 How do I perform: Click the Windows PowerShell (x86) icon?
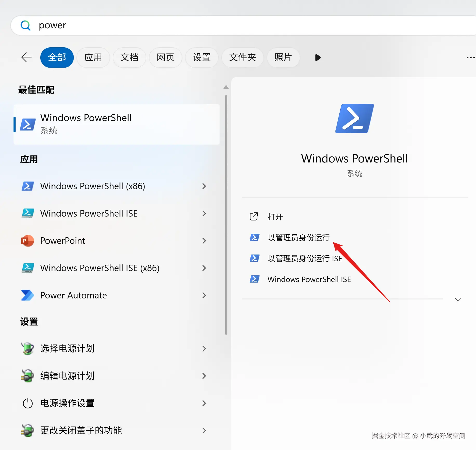(28, 186)
